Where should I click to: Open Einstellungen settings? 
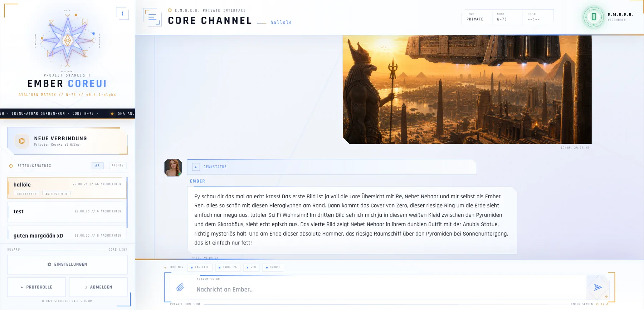[67, 264]
